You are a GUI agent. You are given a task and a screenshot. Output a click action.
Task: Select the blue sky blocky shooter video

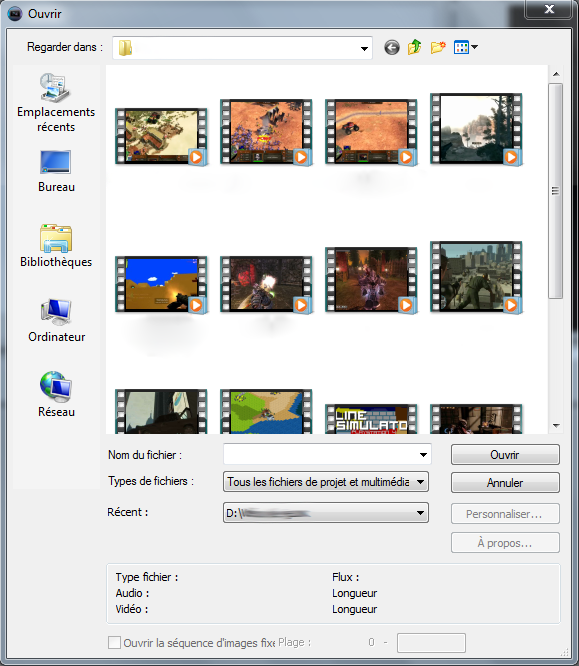[161, 284]
